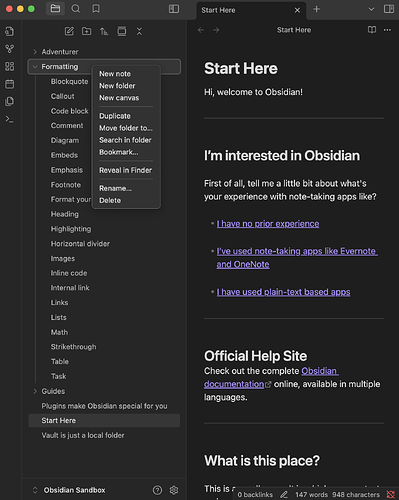Viewport: 399px width, 500px height.
Task: Open the search magnifier tab
Action: (x=76, y=9)
